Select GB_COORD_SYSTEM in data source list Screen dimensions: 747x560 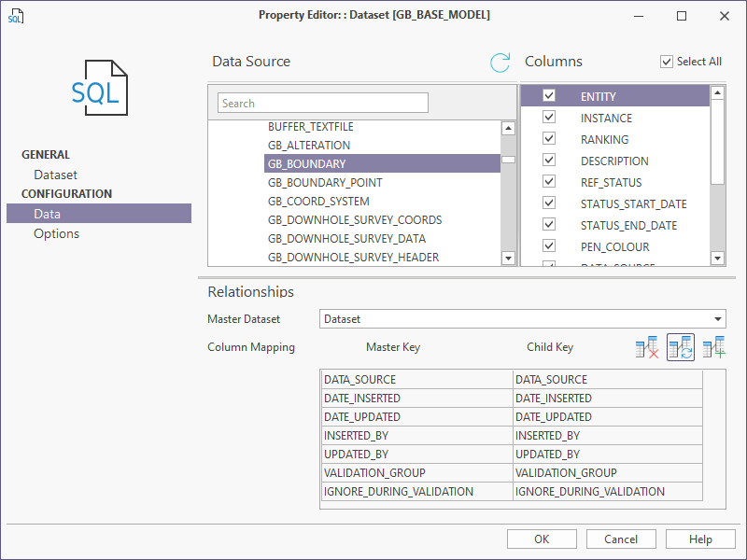[x=318, y=202]
